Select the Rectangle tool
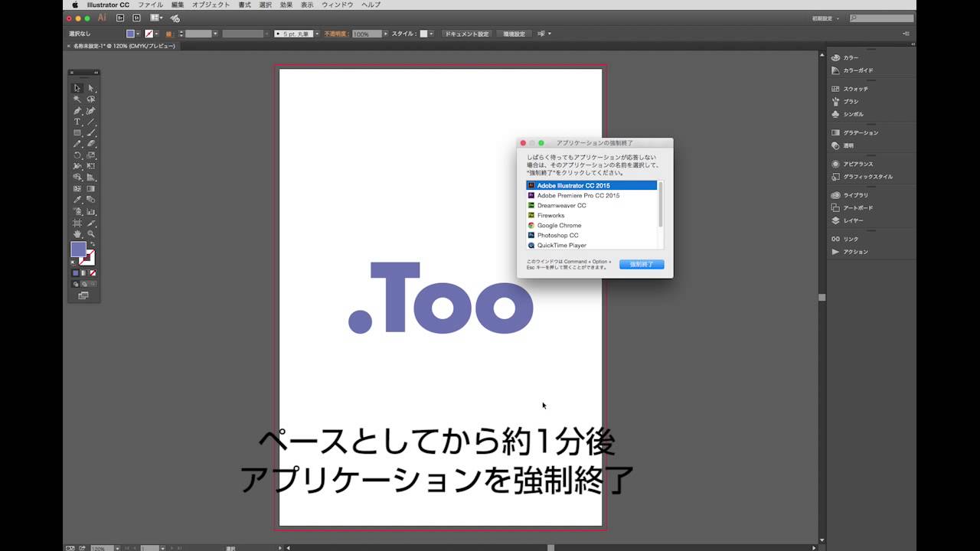980x551 pixels. 77,132
